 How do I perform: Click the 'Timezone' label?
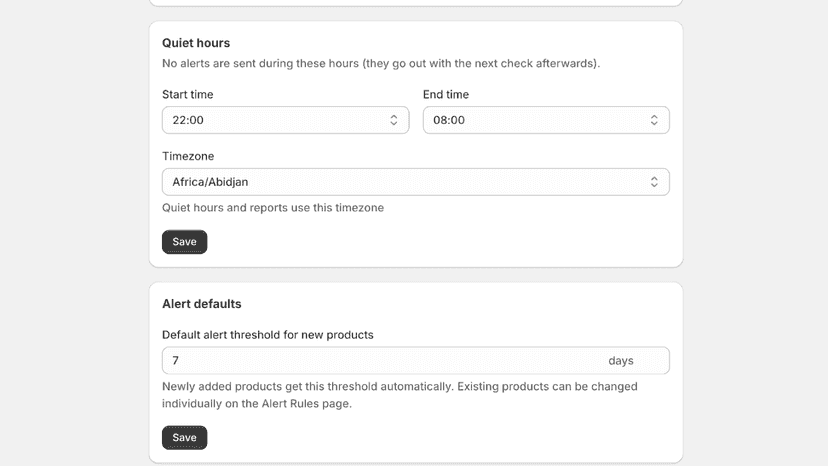(188, 156)
